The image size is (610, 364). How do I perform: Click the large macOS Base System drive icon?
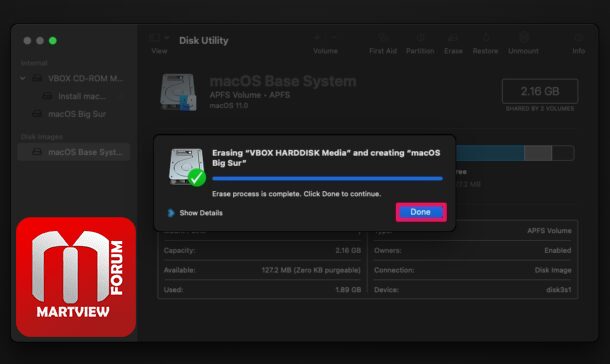(x=179, y=92)
